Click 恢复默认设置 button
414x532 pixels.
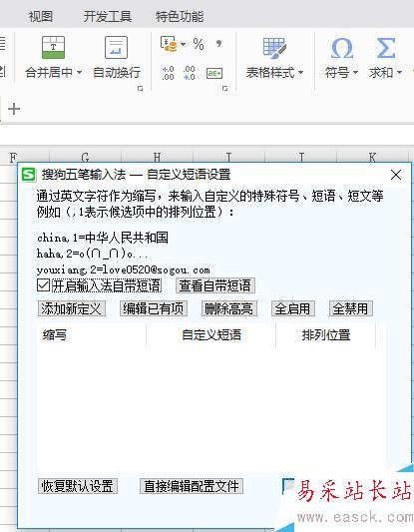pos(78,486)
